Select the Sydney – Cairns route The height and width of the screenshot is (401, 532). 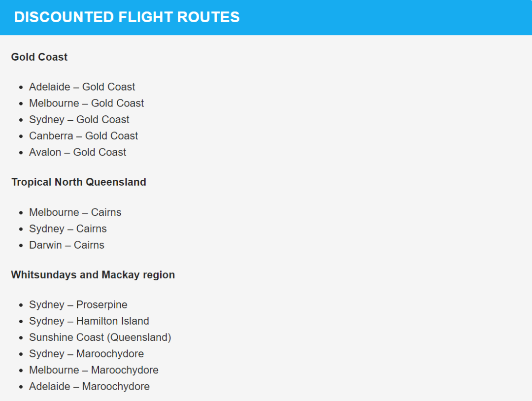[x=68, y=229]
